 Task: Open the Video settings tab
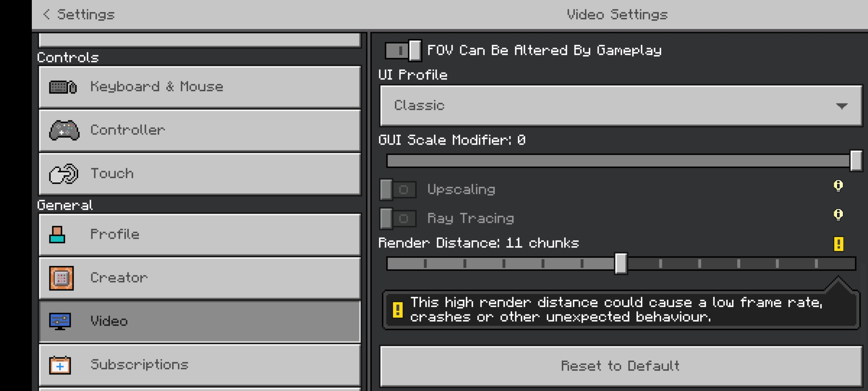point(200,321)
